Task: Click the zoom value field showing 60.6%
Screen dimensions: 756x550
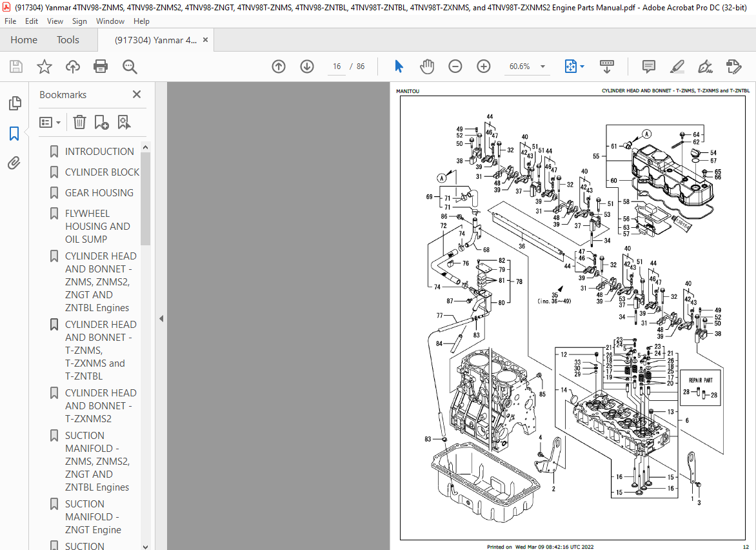Action: point(520,66)
